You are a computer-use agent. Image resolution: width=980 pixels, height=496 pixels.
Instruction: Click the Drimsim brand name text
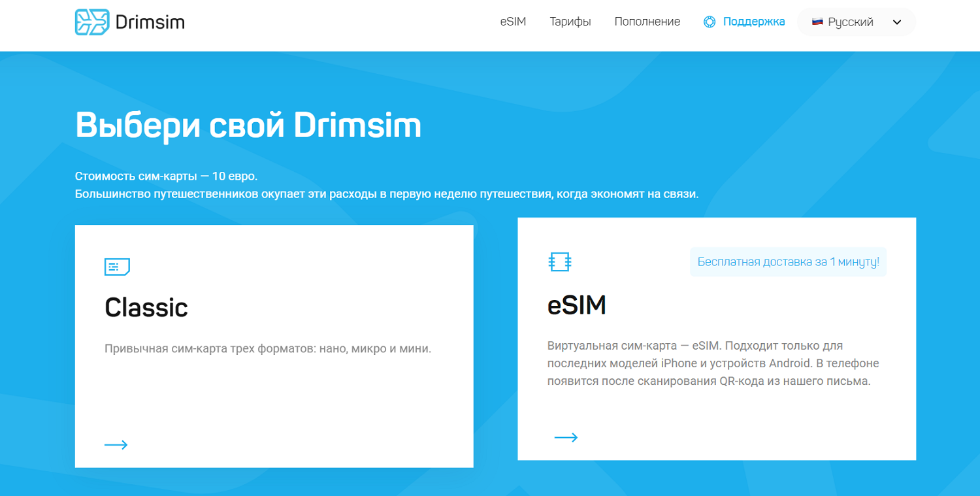(x=150, y=22)
